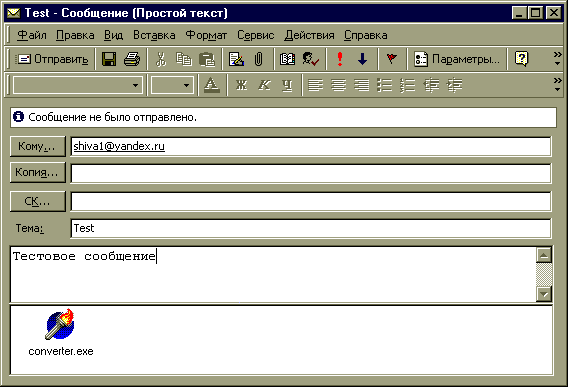Set high importance with red exclamation icon
This screenshot has height=387, width=568.
(340, 59)
